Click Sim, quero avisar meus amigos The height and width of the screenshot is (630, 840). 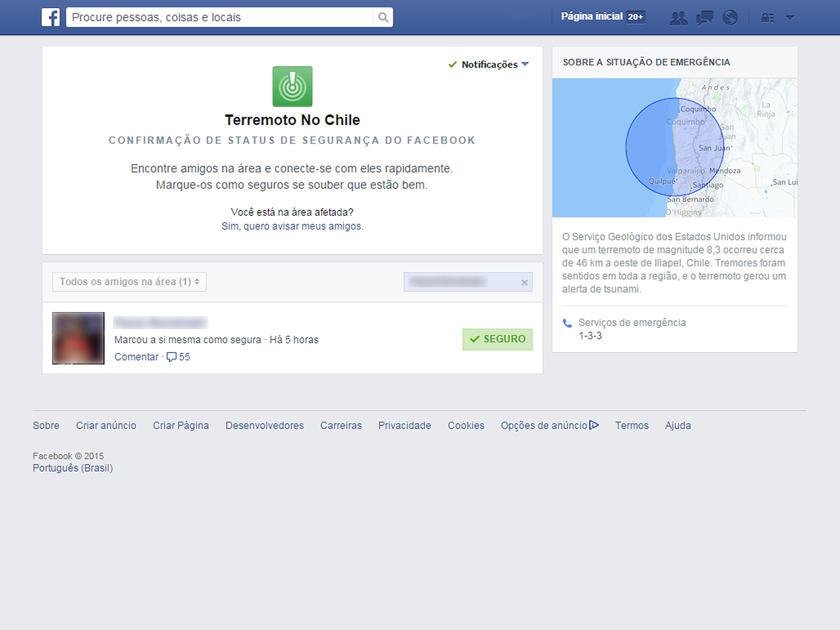click(x=292, y=226)
